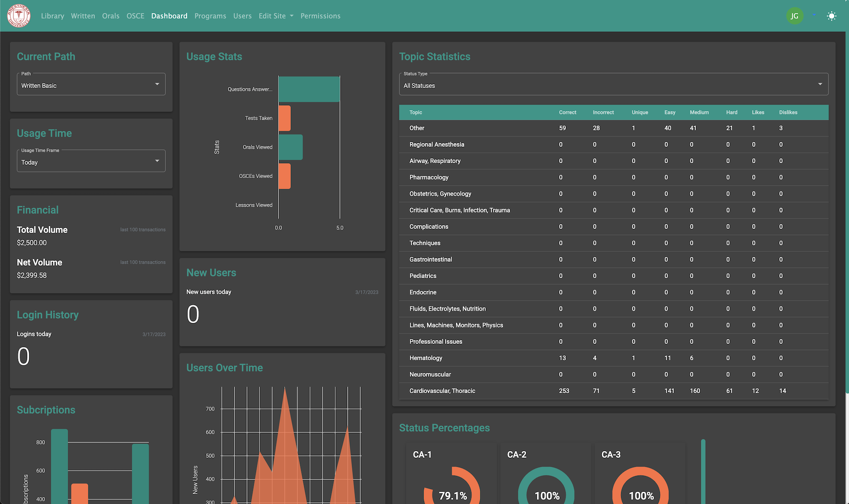Open the JG user avatar

pyautogui.click(x=794, y=16)
